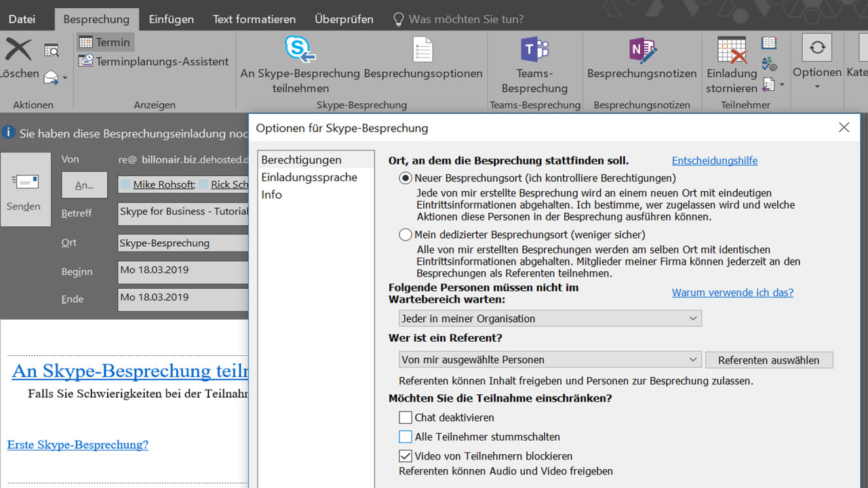
Task: Check Alle Teilnehmer stummschalten
Action: click(x=406, y=437)
